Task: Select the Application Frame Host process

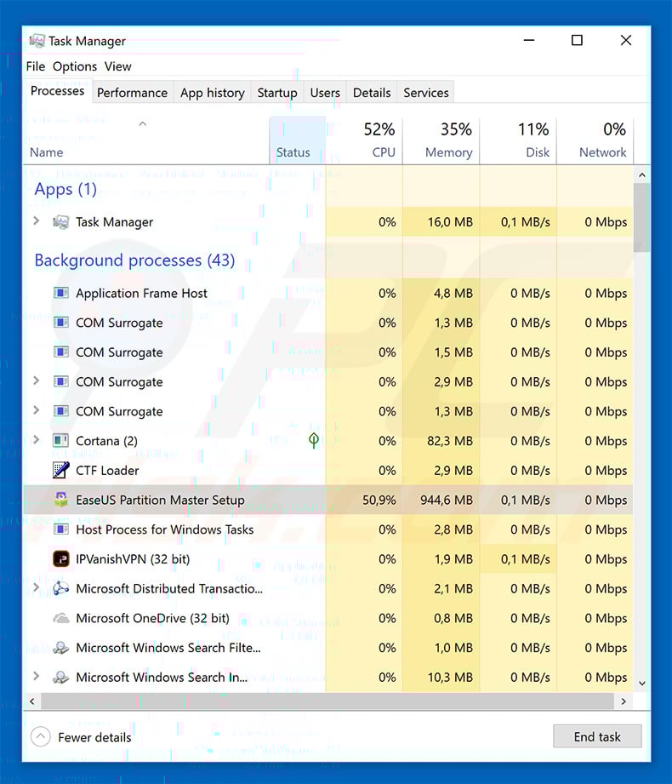Action: point(328,293)
